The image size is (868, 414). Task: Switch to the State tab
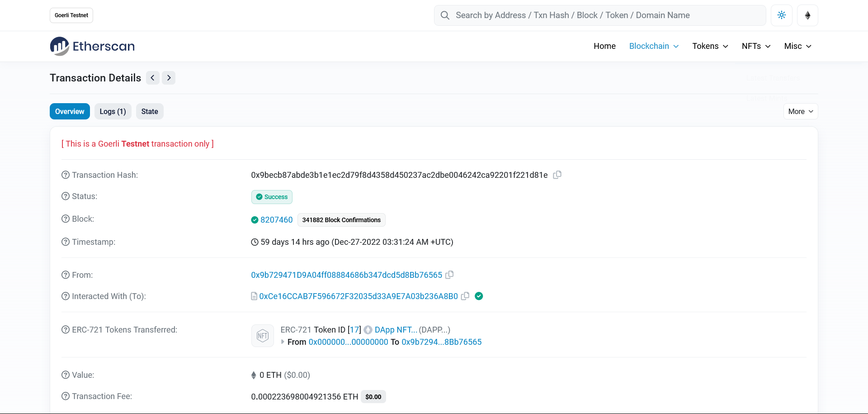click(149, 111)
